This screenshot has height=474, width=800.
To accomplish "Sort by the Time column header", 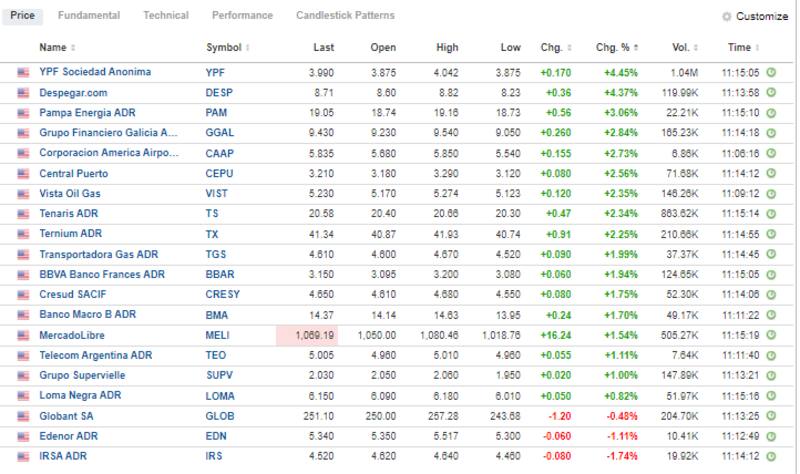I will pyautogui.click(x=742, y=48).
